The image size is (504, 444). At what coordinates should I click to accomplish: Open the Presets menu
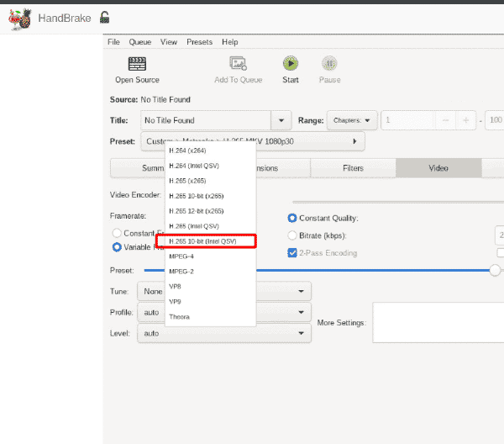point(199,42)
